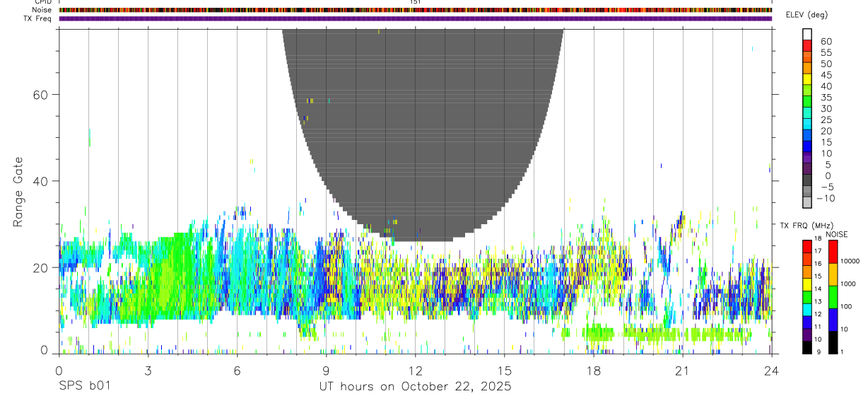
Task: Click the 'Range Gate' y-axis title
Action: [18, 192]
